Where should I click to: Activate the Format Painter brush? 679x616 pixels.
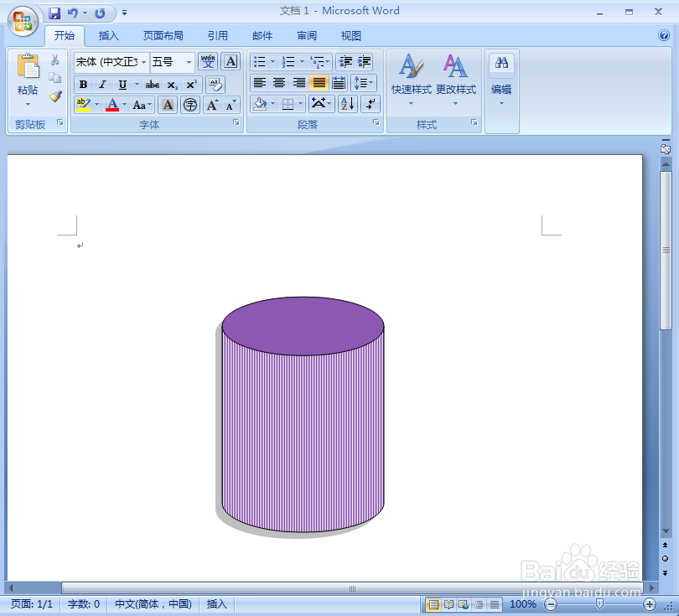(55, 96)
